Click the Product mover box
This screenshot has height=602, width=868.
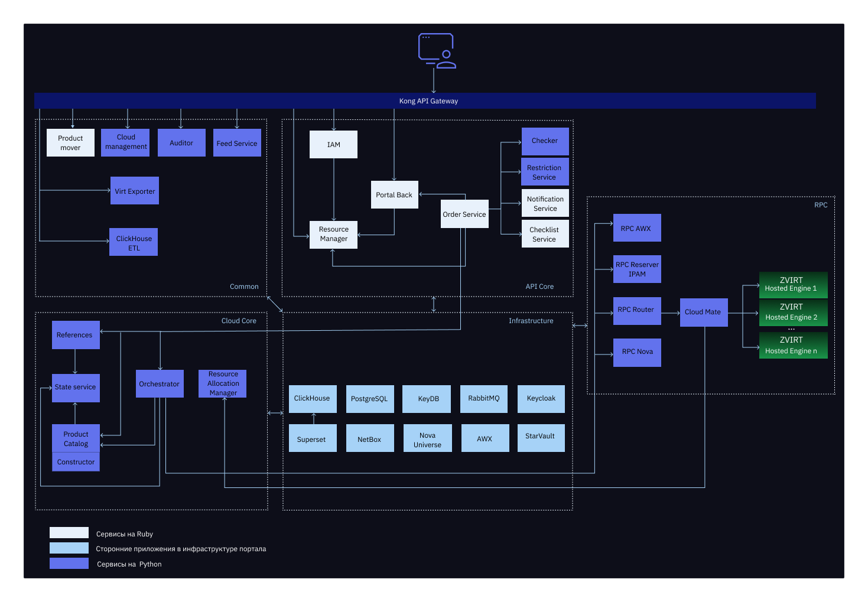(x=70, y=143)
